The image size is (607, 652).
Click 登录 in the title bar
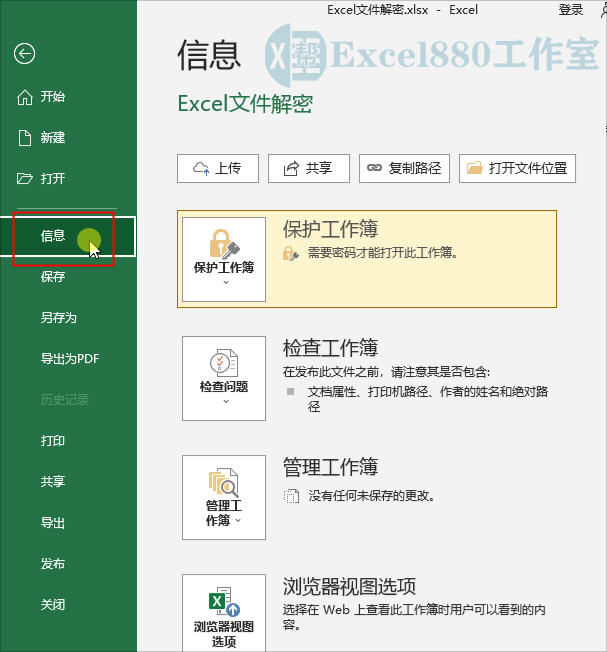click(x=571, y=10)
